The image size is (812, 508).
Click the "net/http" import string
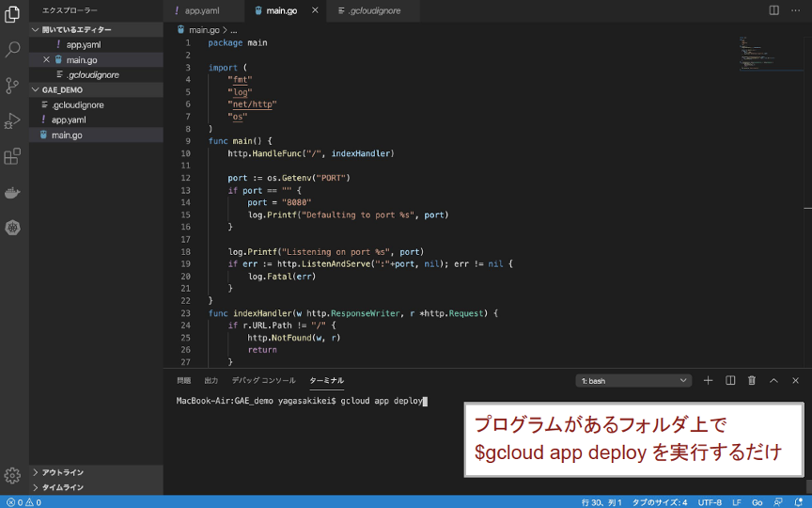click(252, 104)
